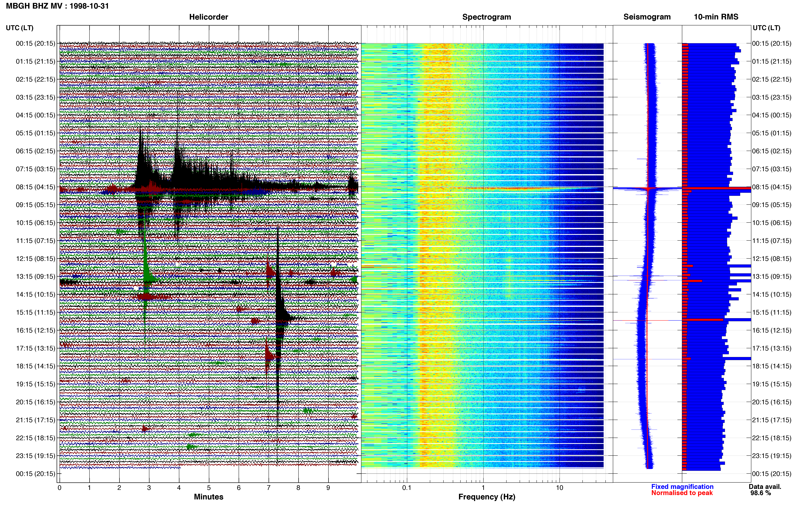Click the blue 'Fixed magnification' legend text
Screen dimensions: 812x508
click(682, 487)
